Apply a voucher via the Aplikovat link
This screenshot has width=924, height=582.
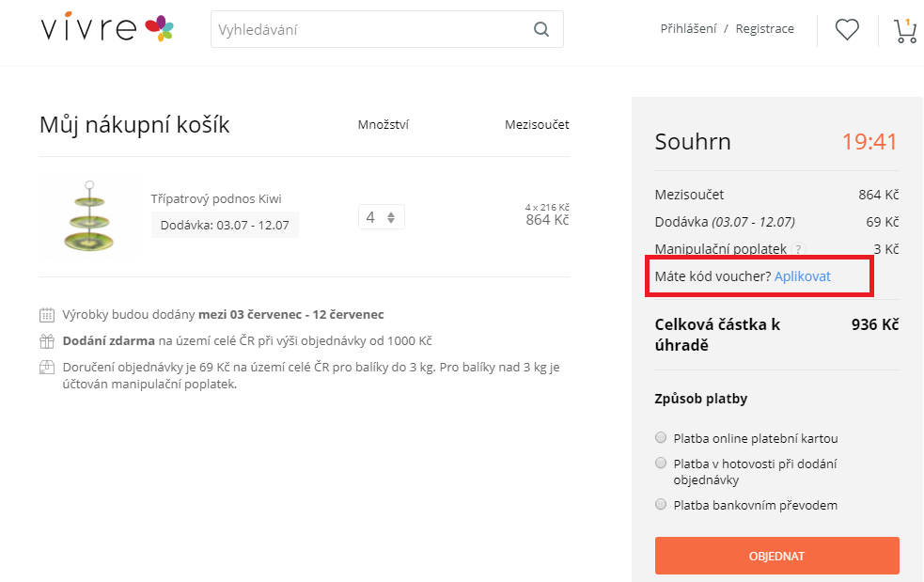802,275
